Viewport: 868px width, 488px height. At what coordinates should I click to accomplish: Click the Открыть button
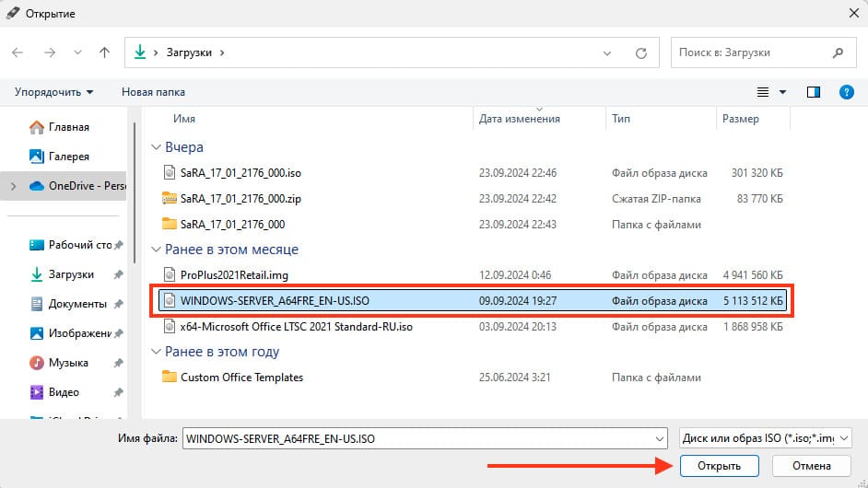[x=719, y=466]
